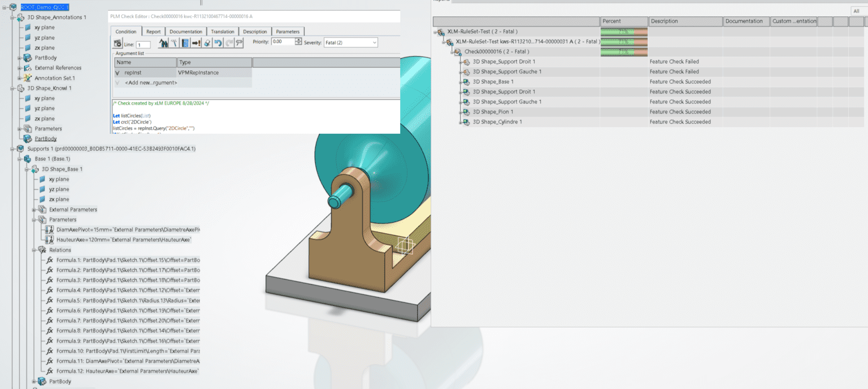Screen dimensions: 868x389
Task: Click the blue column icon in editor toolbar
Action: (x=185, y=43)
